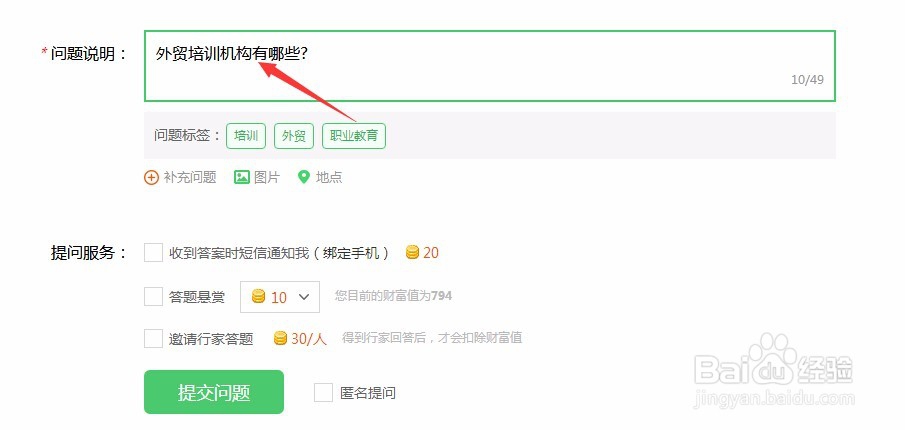Check the 答题悬赏 checkbox
The height and width of the screenshot is (430, 905).
click(x=154, y=297)
